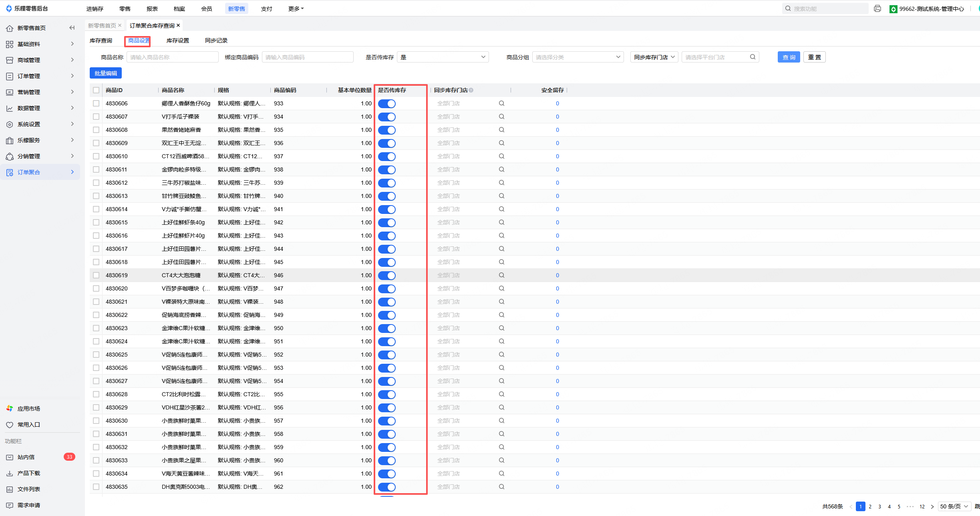The image size is (980, 516).
Task: Check the select-all checkbox in the table header
Action: tap(96, 90)
